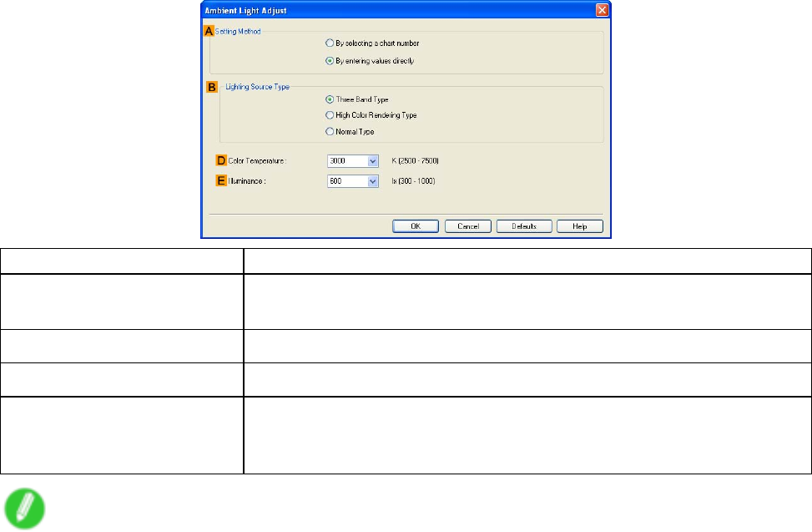Select 'By entering values directly' radio button
Image resolution: width=812 pixels, height=532 pixels.
[370, 61]
